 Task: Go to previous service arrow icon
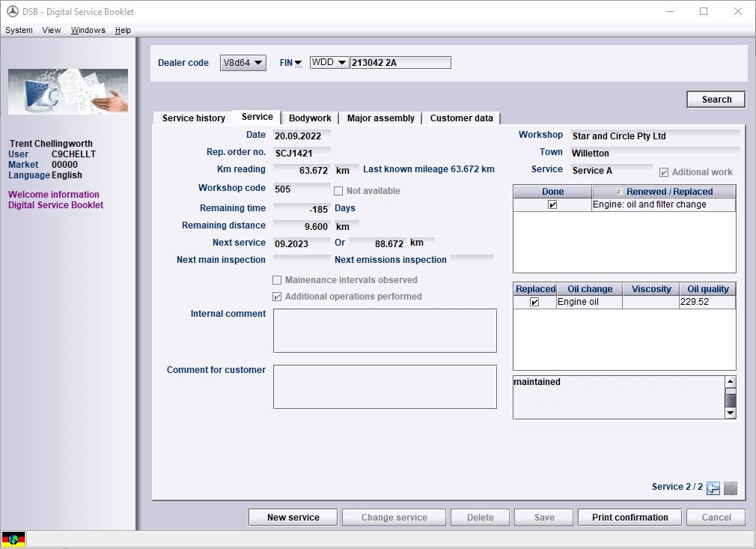point(713,488)
